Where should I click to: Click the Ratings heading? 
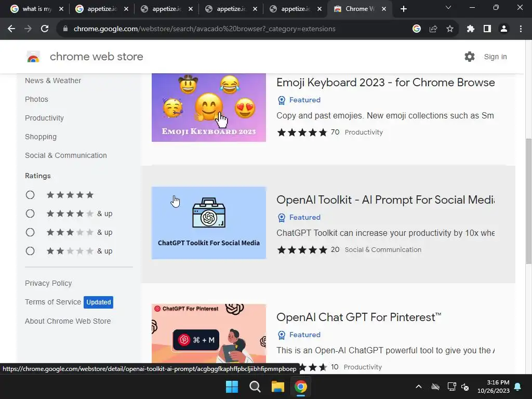pyautogui.click(x=37, y=176)
